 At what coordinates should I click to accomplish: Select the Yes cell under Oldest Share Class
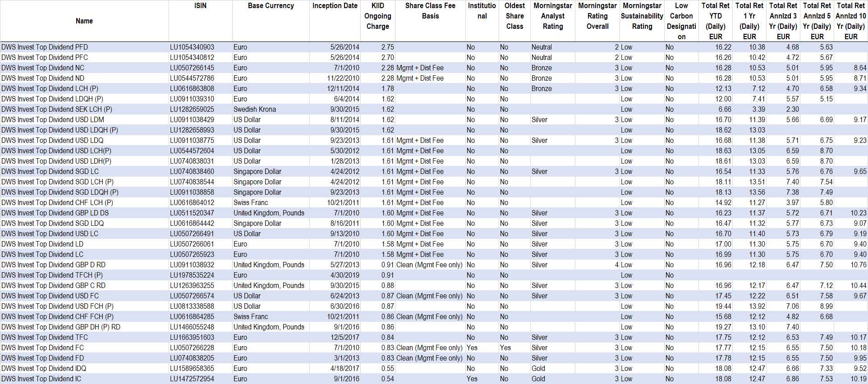(505, 347)
